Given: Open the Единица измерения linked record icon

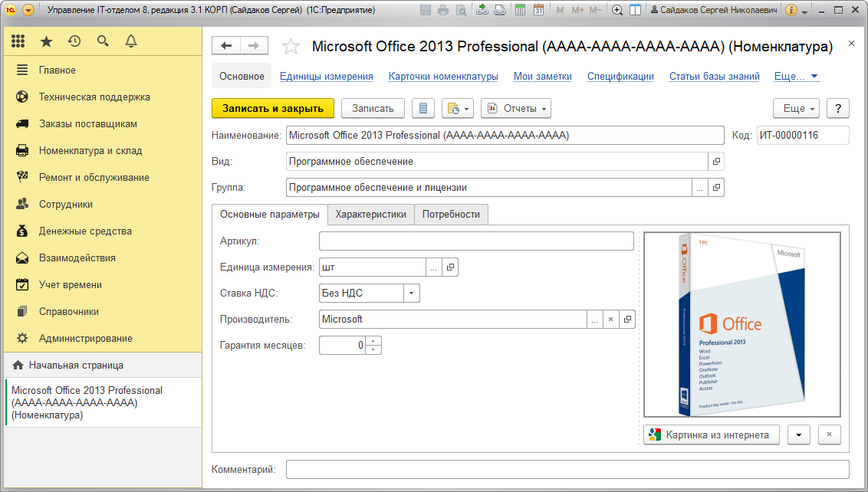Looking at the screenshot, I should point(450,267).
